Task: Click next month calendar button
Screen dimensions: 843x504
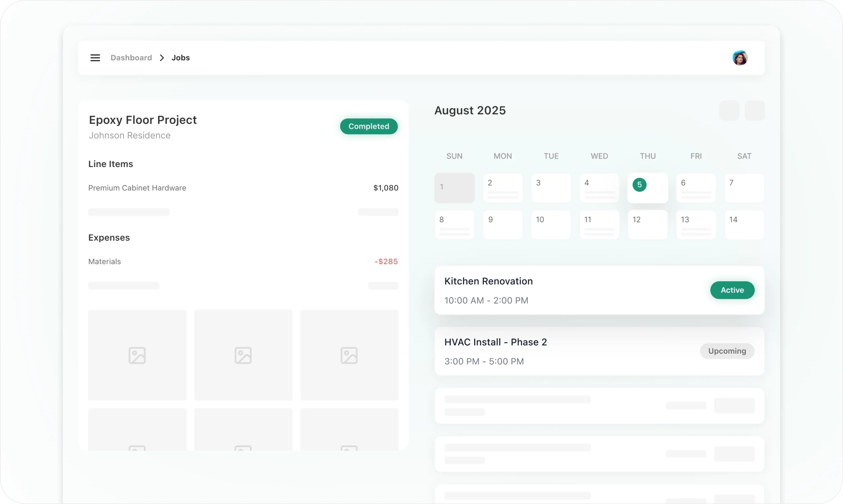Action: click(754, 110)
